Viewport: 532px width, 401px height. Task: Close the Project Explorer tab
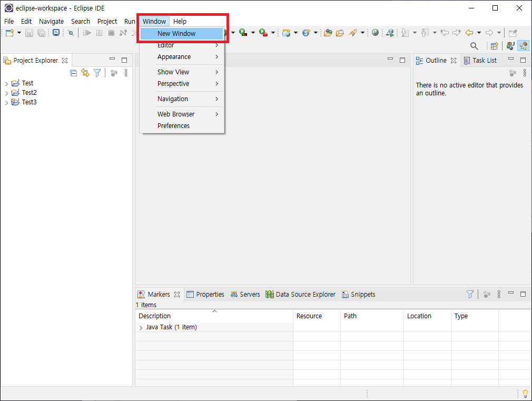coord(65,61)
